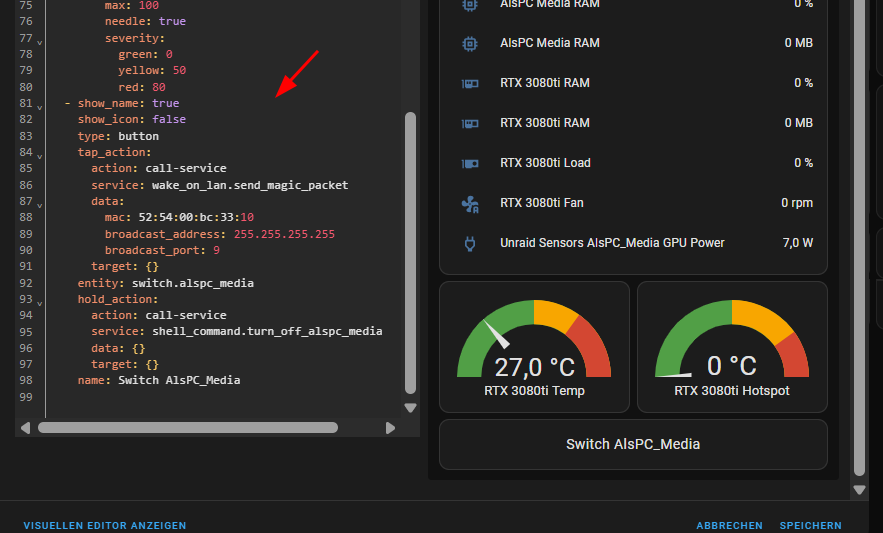
Task: Fold the hold_action section at line 93
Action: pyautogui.click(x=39, y=303)
